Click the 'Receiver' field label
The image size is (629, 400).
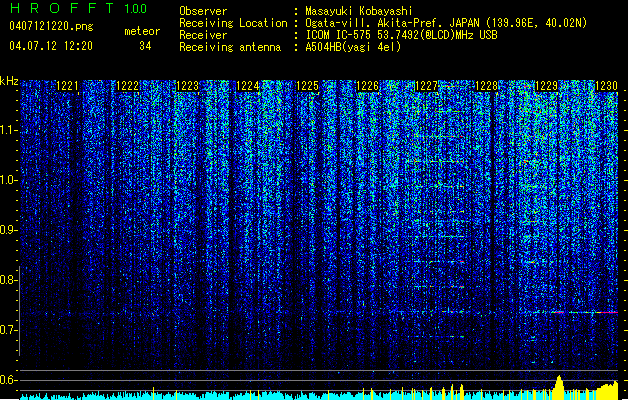203,35
